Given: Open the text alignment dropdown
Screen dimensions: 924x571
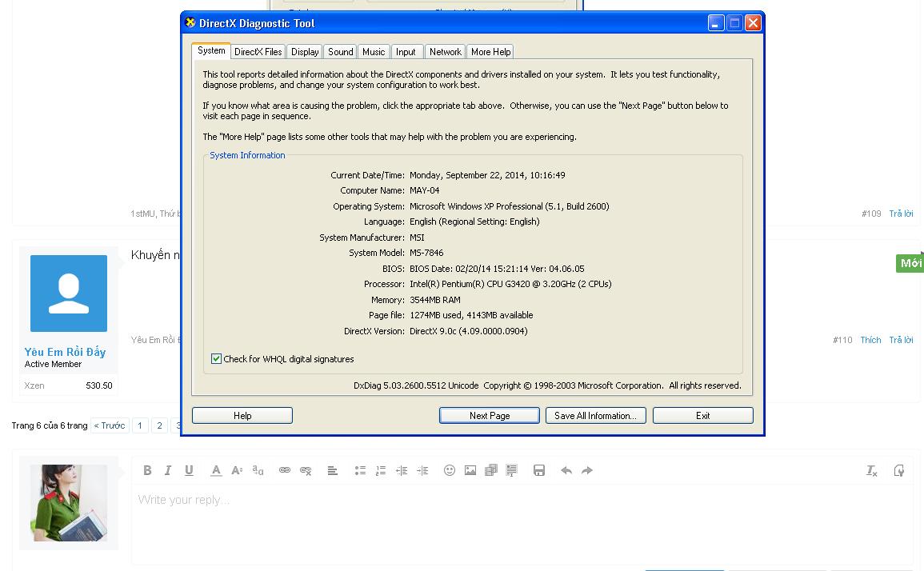Looking at the screenshot, I should pos(333,470).
